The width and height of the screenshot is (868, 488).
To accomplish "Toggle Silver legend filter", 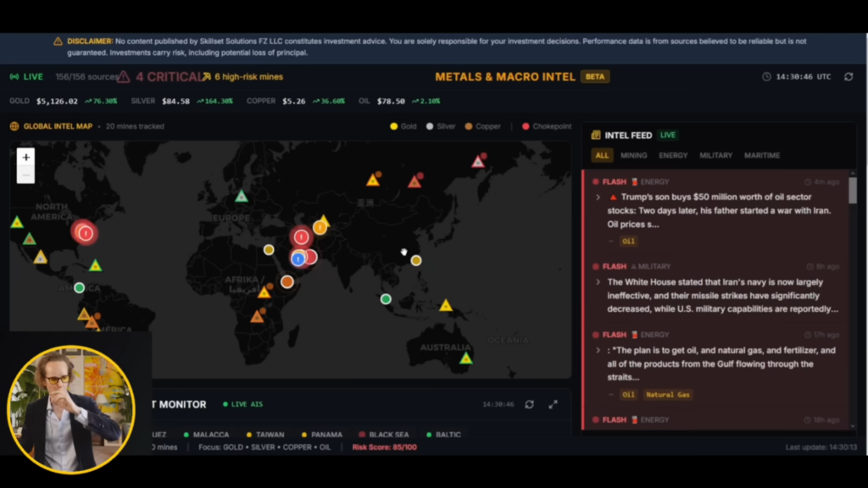I will [x=441, y=126].
